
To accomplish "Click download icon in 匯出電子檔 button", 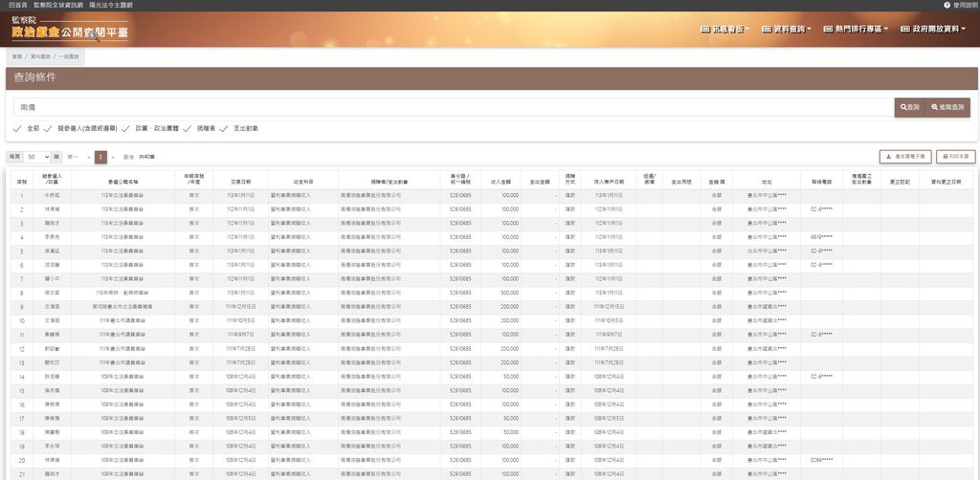I will [x=889, y=157].
